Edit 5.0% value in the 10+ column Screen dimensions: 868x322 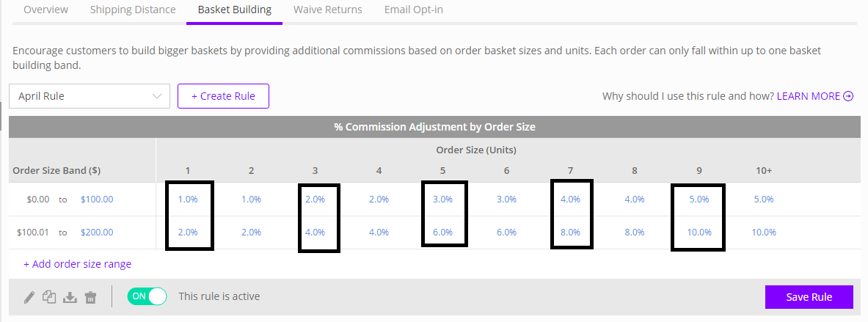[763, 200]
